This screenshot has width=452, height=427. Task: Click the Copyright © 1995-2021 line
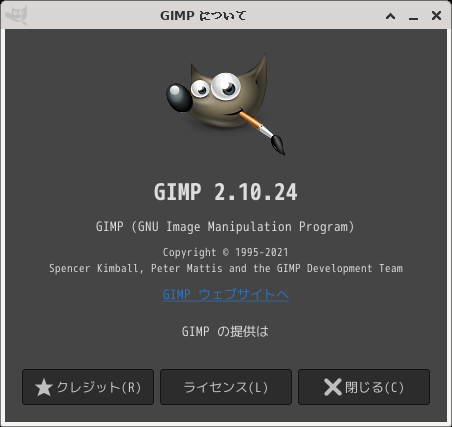226,252
